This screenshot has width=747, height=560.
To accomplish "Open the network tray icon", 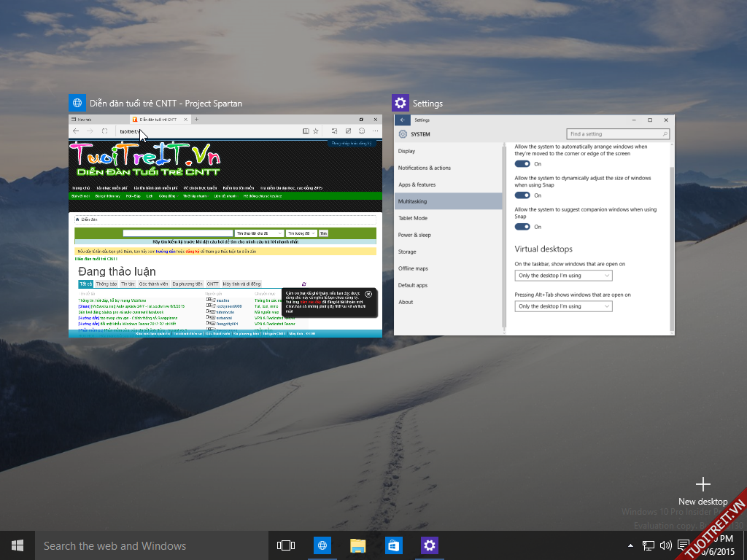I will (x=648, y=545).
